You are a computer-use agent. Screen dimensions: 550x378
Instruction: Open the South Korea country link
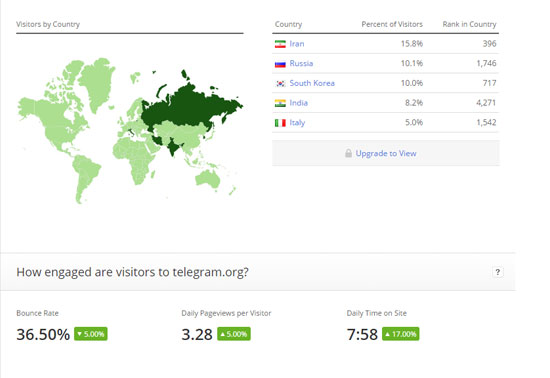pyautogui.click(x=312, y=83)
